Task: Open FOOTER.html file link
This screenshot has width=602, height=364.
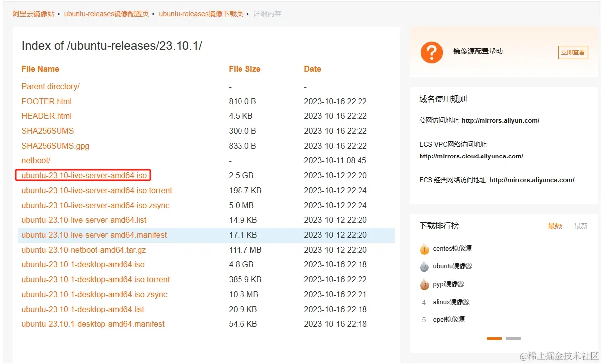Action: click(47, 101)
